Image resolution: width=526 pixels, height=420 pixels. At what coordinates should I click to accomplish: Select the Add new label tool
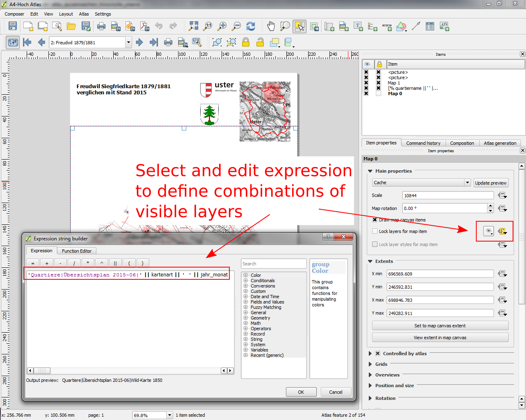pyautogui.click(x=358, y=26)
